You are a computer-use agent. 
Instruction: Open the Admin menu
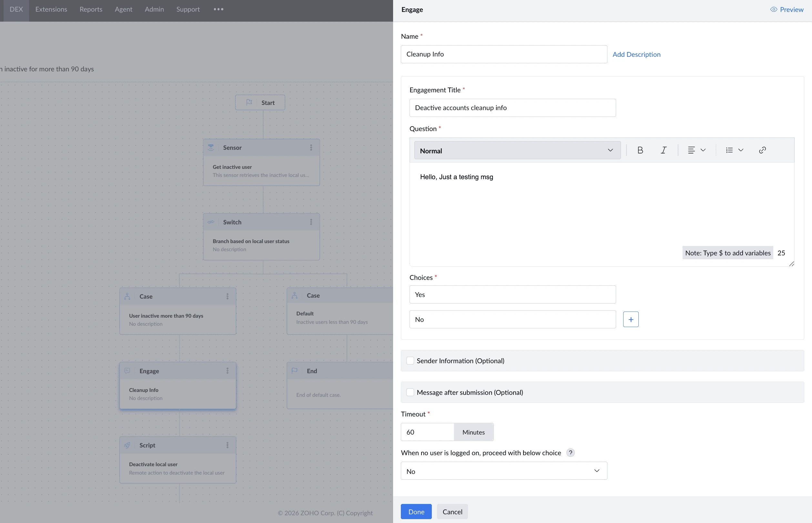point(155,9)
